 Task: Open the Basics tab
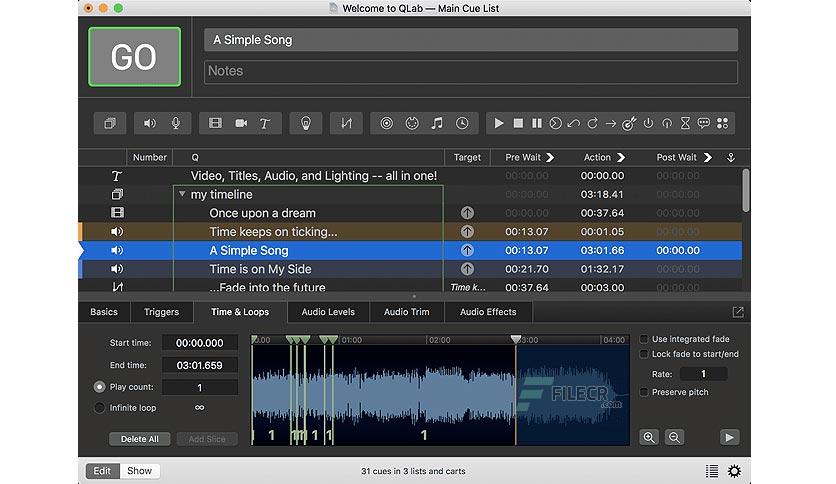(104, 312)
